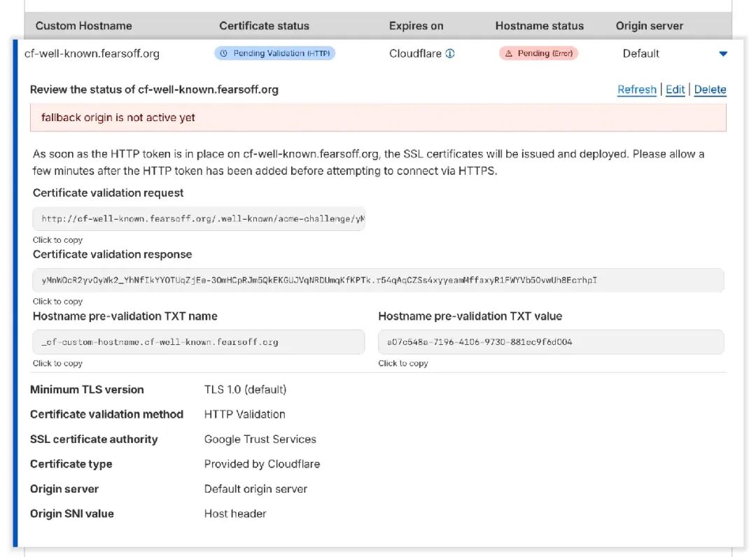Click the Custom Hostname column header
The width and height of the screenshot is (756, 557).
click(84, 26)
